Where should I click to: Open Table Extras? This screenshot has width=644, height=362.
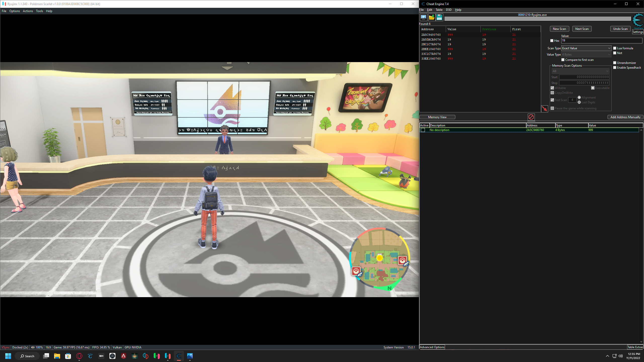point(635,347)
